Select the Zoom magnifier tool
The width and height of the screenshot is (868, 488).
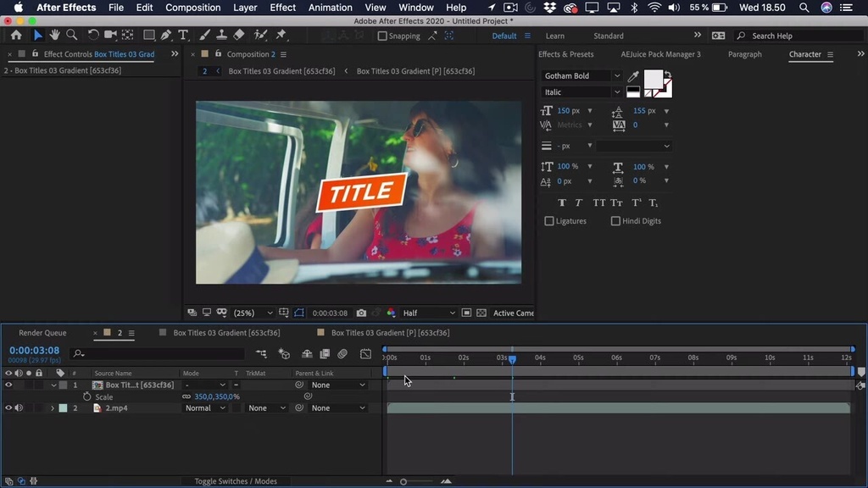click(x=71, y=36)
